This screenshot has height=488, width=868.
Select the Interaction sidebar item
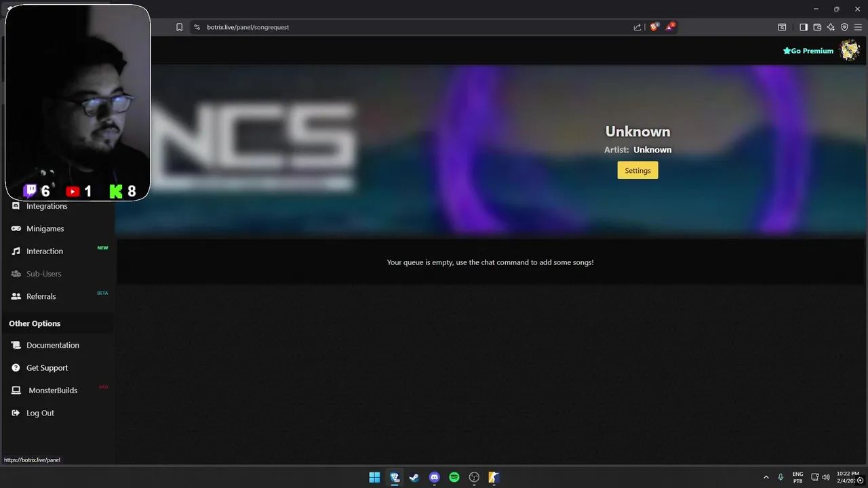pyautogui.click(x=45, y=251)
